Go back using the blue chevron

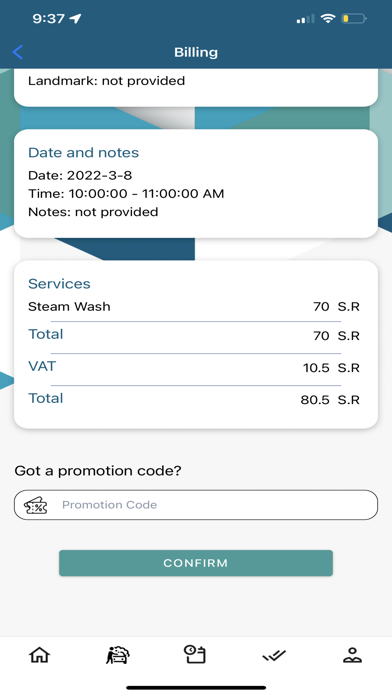point(18,52)
